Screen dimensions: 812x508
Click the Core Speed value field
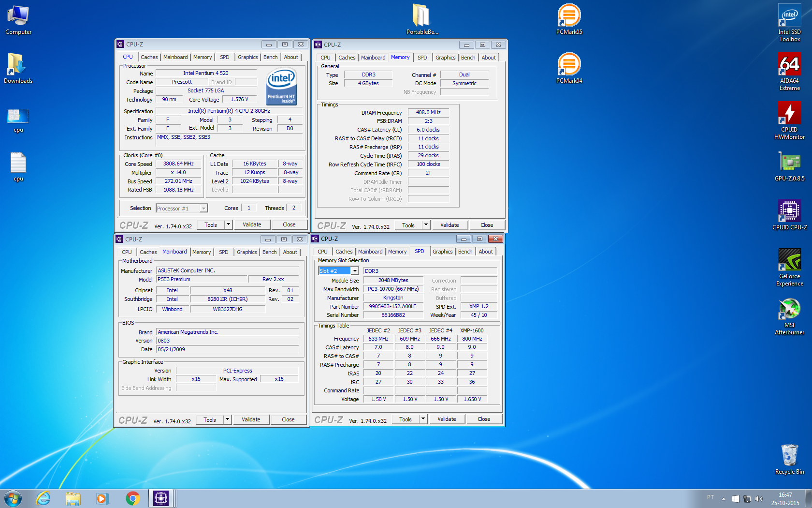[178, 164]
